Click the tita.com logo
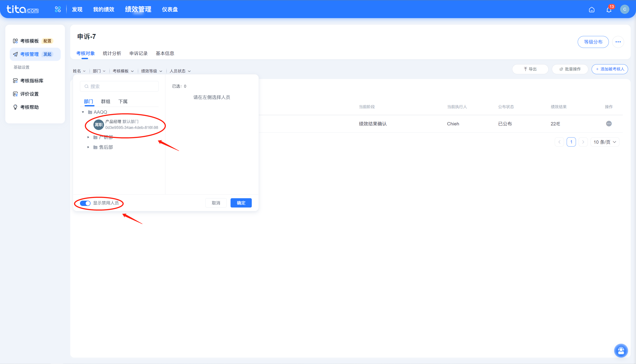 (23, 9)
